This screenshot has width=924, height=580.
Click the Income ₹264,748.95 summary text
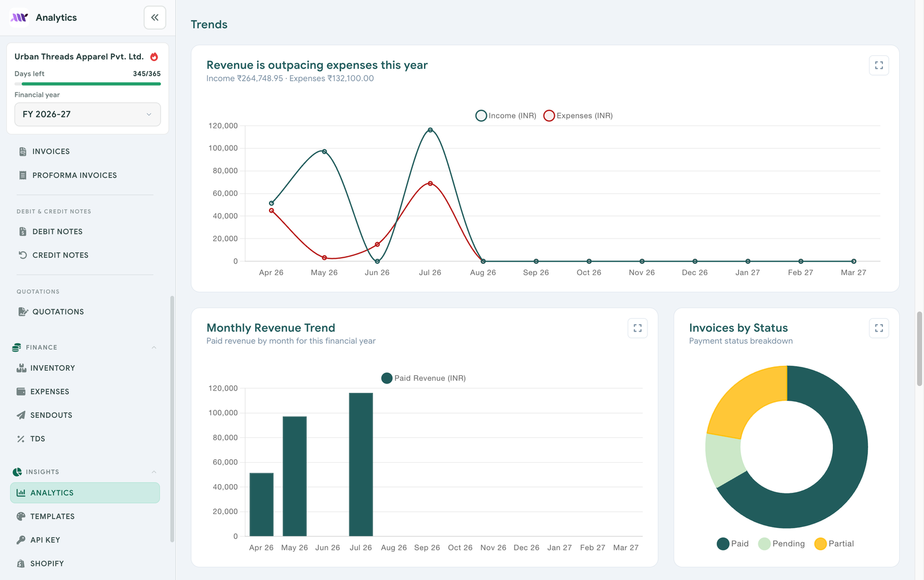pyautogui.click(x=245, y=79)
